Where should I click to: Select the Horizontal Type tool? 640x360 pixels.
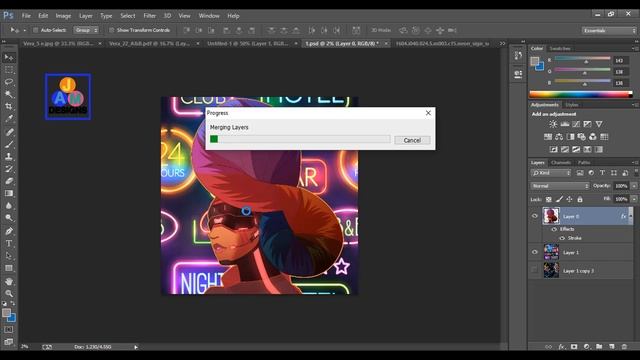9,243
